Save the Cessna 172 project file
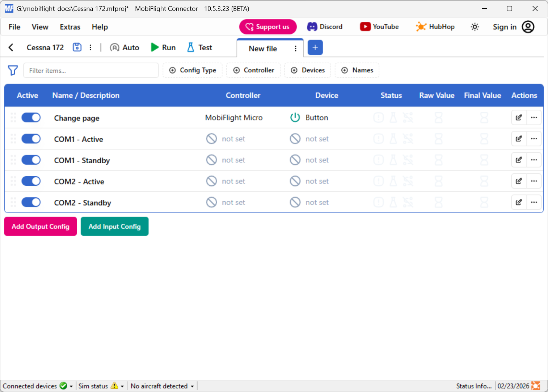548x392 pixels. [77, 47]
